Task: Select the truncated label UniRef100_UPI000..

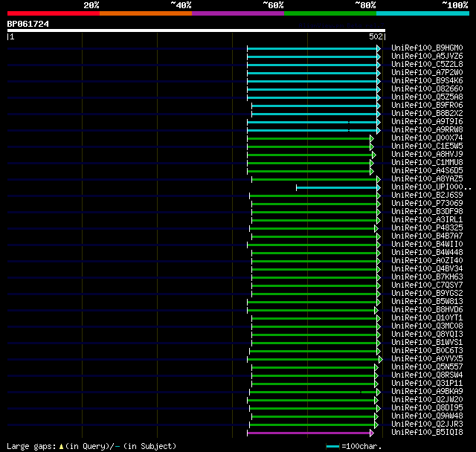Action: [431, 187]
